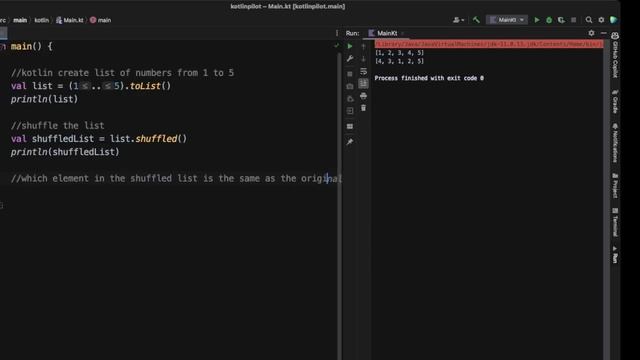The width and height of the screenshot is (640, 360).
Task: Open editor tab options three-dot menu
Action: click(337, 33)
